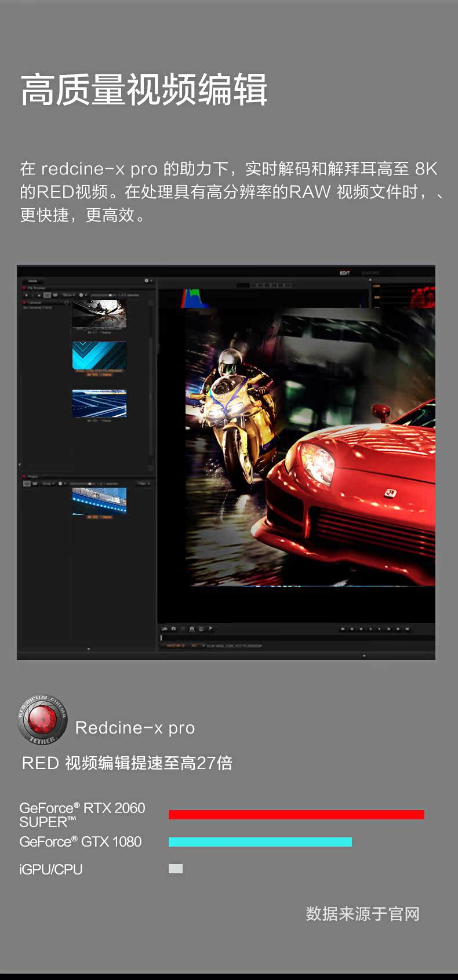Jump to the clip end with the transport control
Image resolution: width=458 pixels, height=980 pixels.
click(x=408, y=629)
